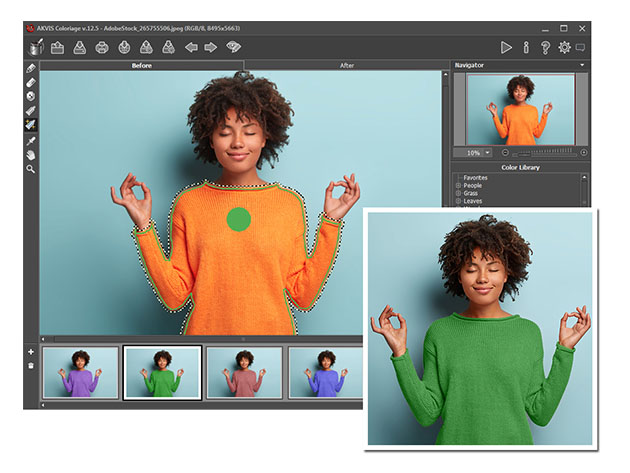Image resolution: width=630 pixels, height=473 pixels.
Task: Activate the Hand pan tool
Action: 31,155
